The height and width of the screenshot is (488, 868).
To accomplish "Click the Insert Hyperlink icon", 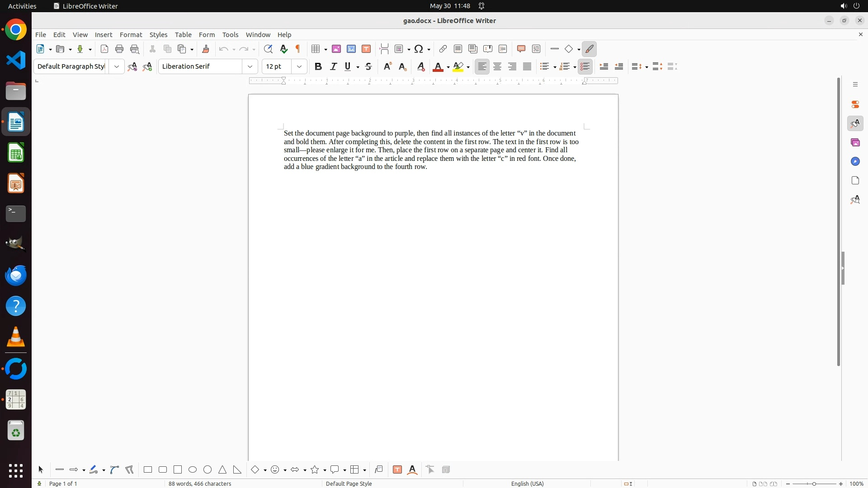I will pos(443,49).
